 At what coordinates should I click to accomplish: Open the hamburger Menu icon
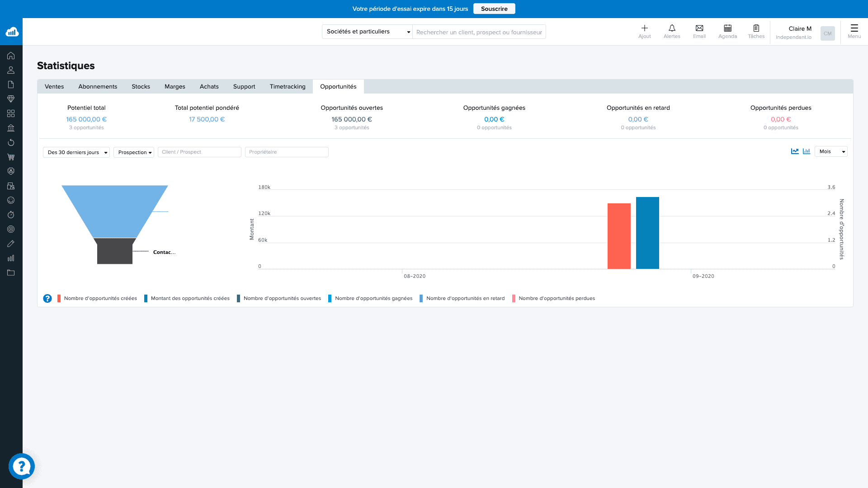(854, 28)
